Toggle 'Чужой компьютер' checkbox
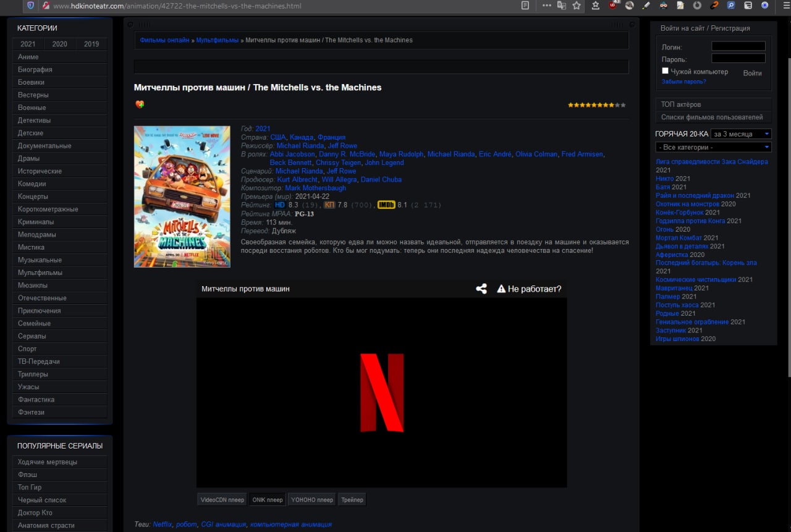Screen dimensions: 791x532 tap(665, 71)
